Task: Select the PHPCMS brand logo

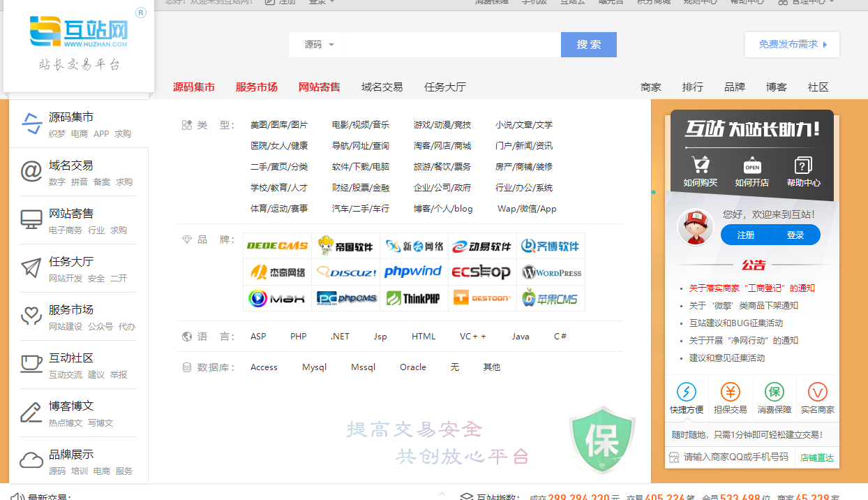Action: tap(346, 298)
